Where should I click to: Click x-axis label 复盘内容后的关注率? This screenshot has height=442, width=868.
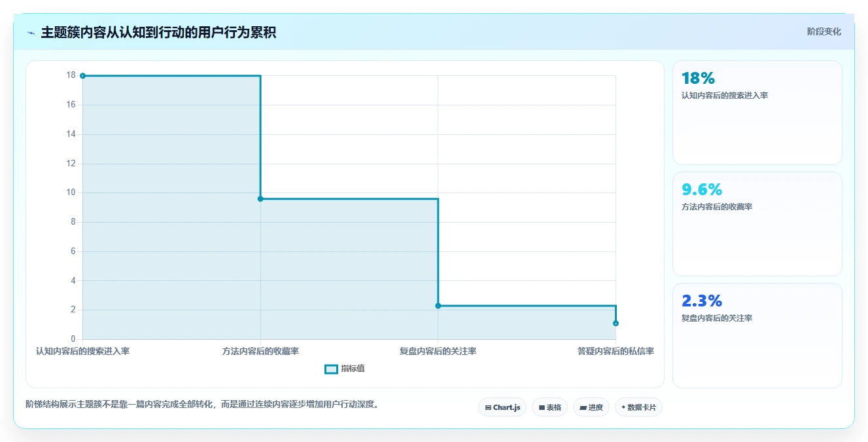(x=438, y=352)
